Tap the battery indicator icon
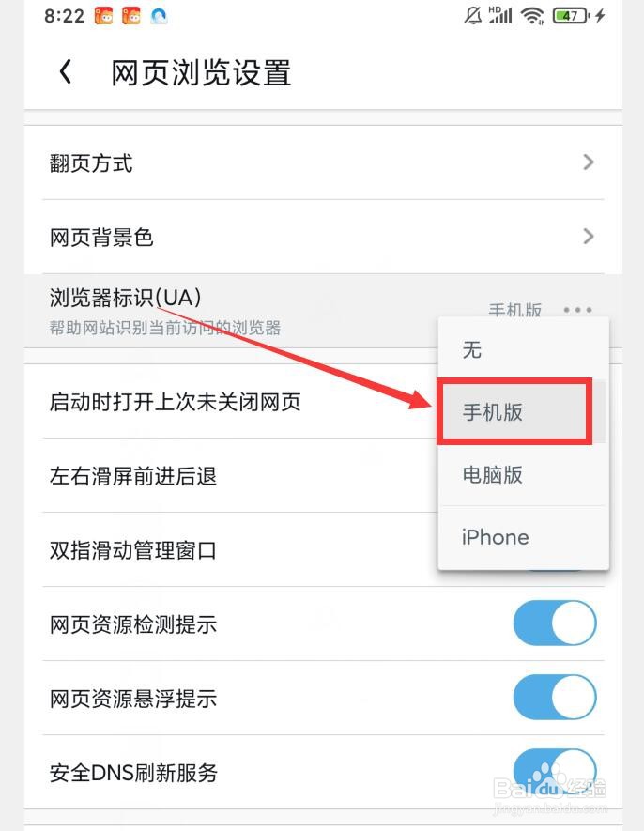644x831 pixels. (571, 16)
